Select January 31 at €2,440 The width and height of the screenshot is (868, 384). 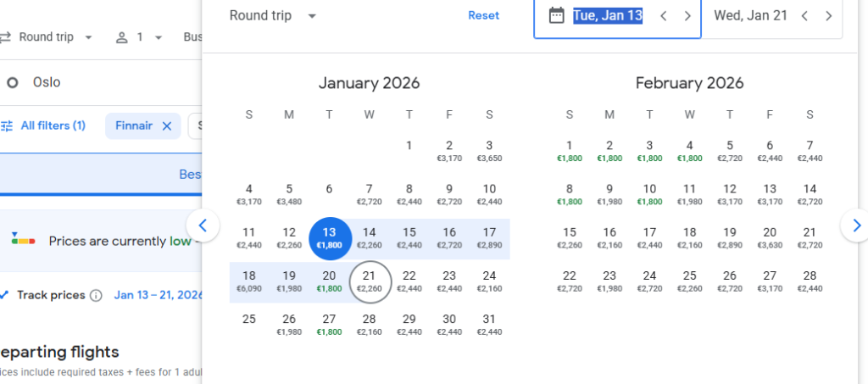click(489, 325)
